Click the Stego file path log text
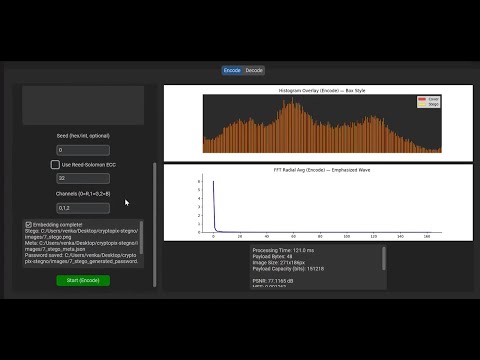Image resolution: width=480 pixels, height=360 pixels. click(x=81, y=234)
